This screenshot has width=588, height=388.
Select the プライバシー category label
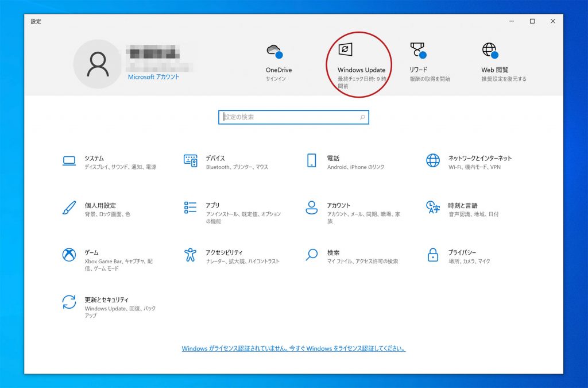coord(462,252)
